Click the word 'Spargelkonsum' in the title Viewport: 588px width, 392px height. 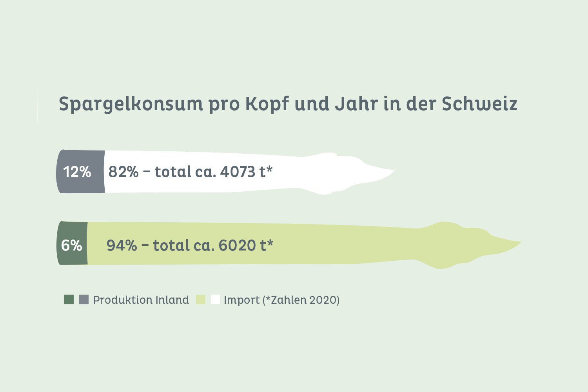point(131,104)
